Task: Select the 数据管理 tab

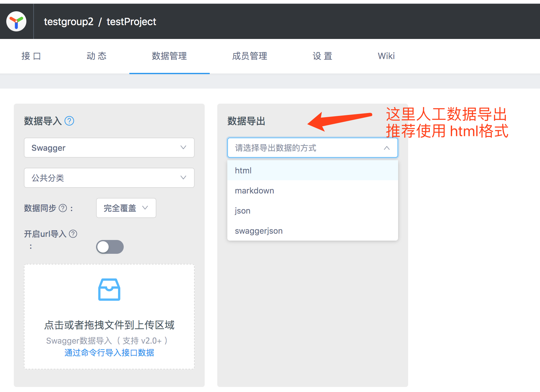Action: tap(170, 56)
